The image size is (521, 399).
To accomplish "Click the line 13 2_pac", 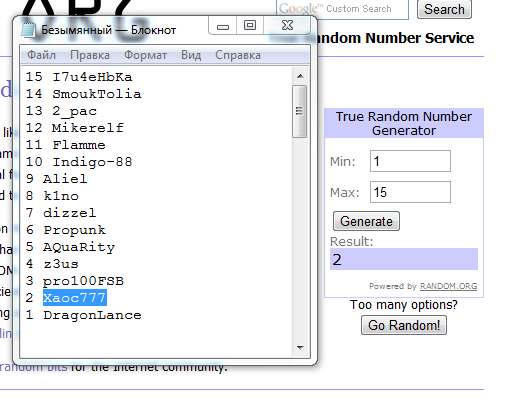I will (61, 111).
